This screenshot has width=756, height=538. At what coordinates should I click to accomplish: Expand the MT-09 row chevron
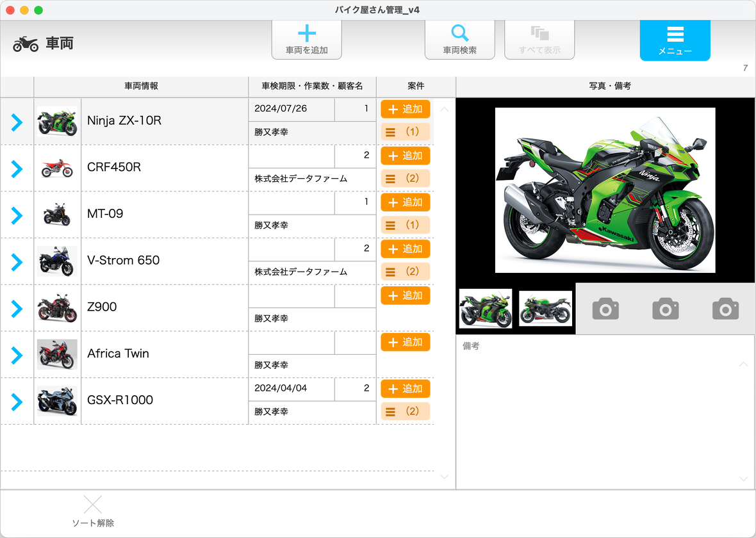coord(17,215)
